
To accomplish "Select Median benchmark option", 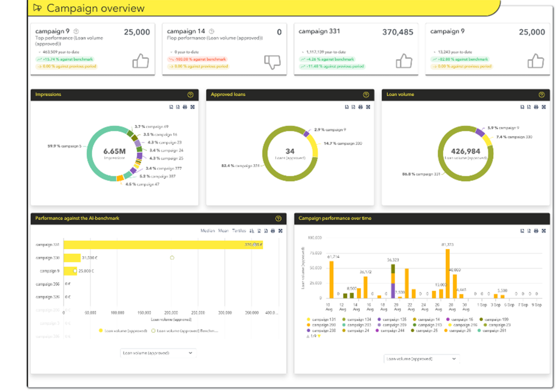I will coord(207,231).
